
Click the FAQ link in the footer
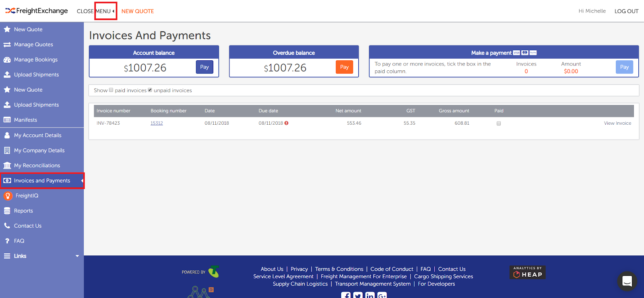(425, 269)
